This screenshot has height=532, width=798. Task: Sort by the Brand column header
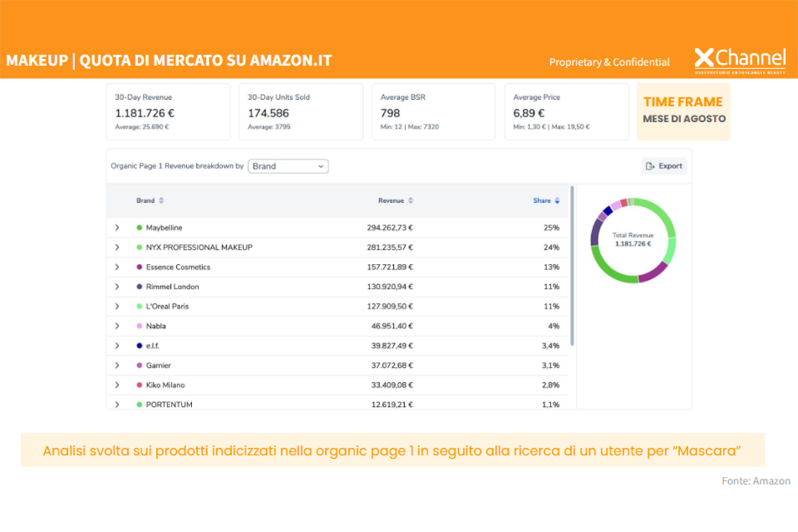click(x=146, y=200)
